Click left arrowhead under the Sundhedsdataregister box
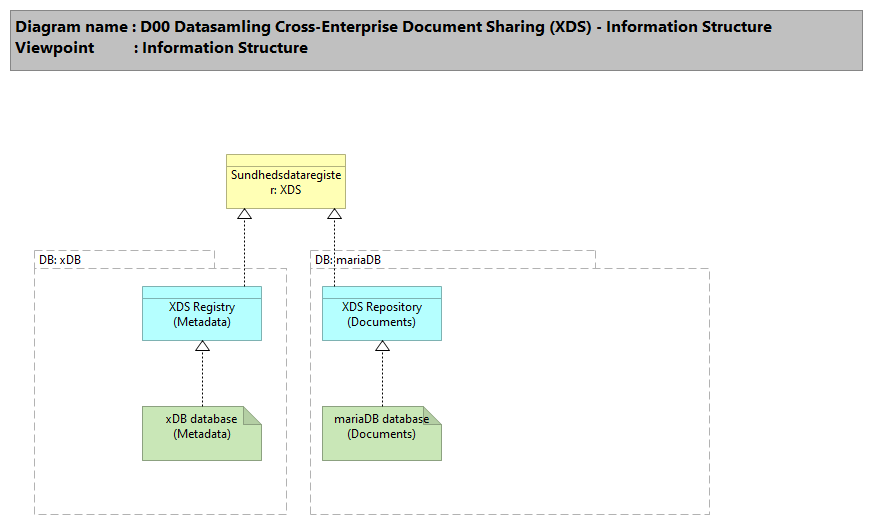Viewport: 873px width, 525px height. (244, 215)
